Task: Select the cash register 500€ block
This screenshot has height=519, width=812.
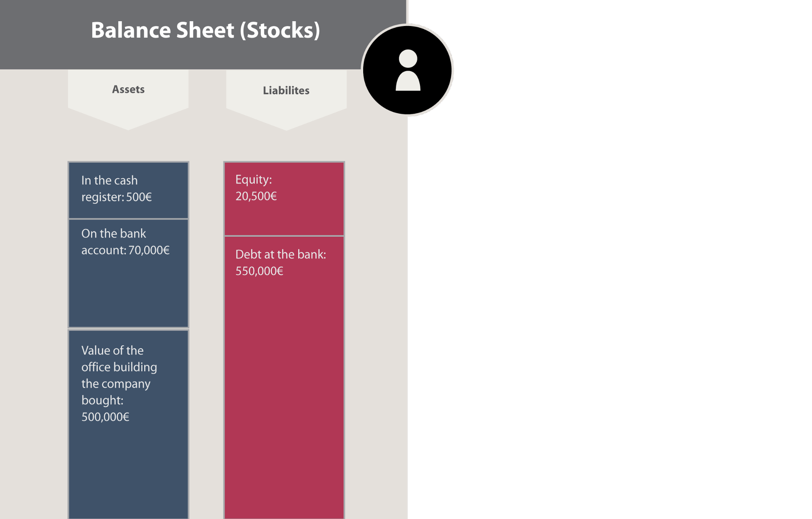Action: click(128, 190)
